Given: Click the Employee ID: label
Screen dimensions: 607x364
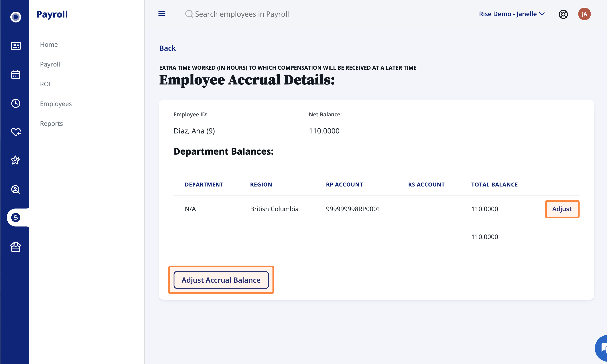Looking at the screenshot, I should point(190,114).
